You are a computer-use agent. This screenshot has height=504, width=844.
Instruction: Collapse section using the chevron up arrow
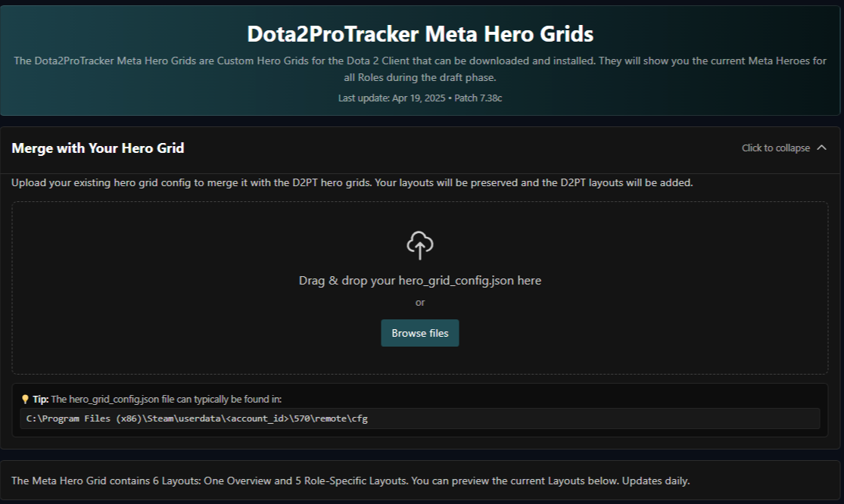coord(822,148)
